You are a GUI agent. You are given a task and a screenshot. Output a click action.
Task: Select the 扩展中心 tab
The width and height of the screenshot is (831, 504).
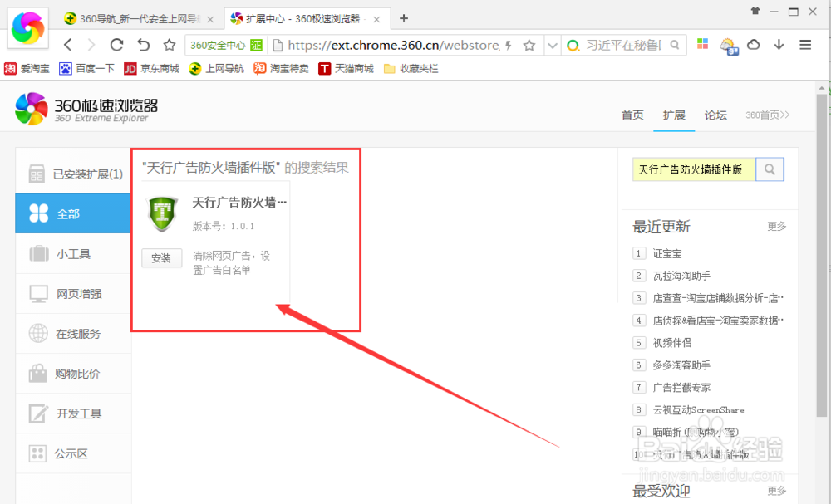click(x=307, y=19)
